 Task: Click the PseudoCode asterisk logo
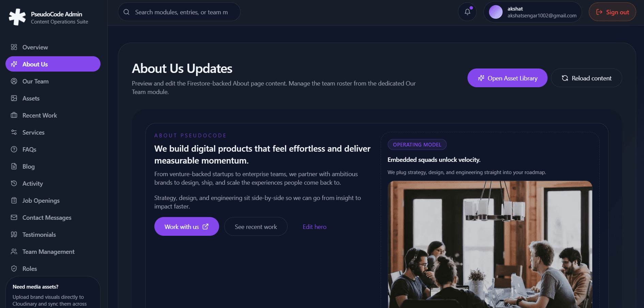pos(17,17)
